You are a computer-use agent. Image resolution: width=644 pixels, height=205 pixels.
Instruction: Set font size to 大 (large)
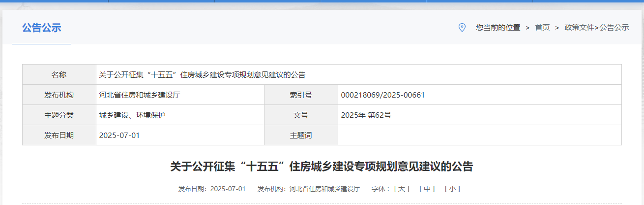(x=402, y=189)
